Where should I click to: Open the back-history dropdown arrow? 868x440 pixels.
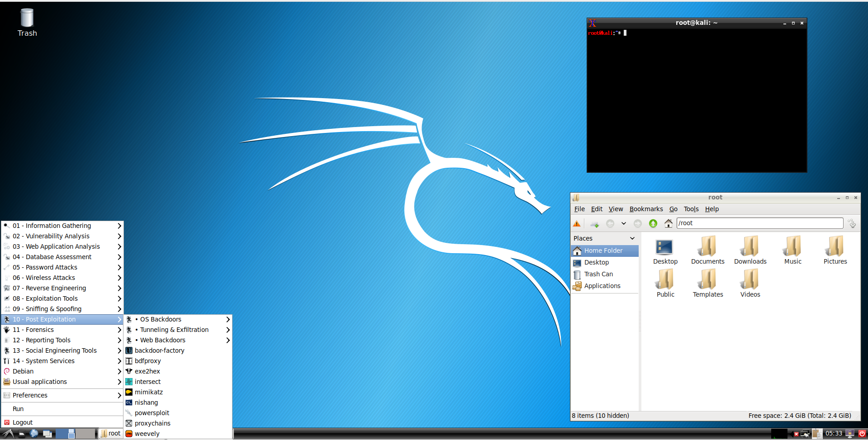click(623, 223)
